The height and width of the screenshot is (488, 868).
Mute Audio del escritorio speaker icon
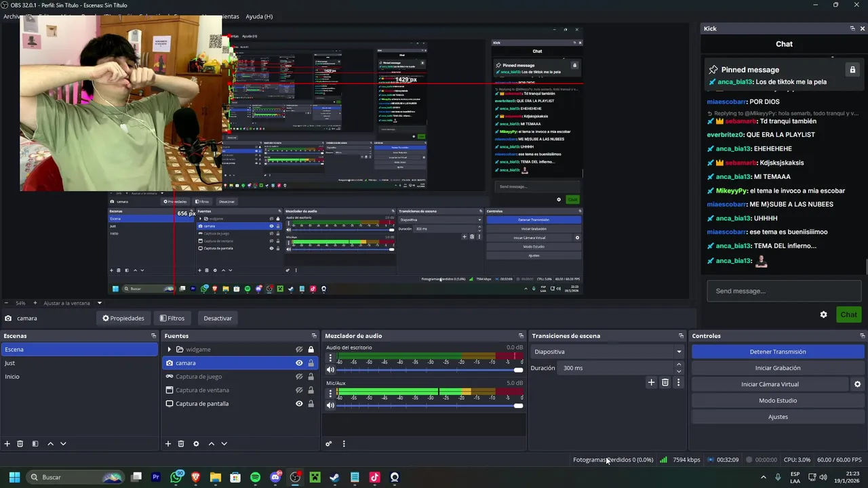[x=330, y=370]
